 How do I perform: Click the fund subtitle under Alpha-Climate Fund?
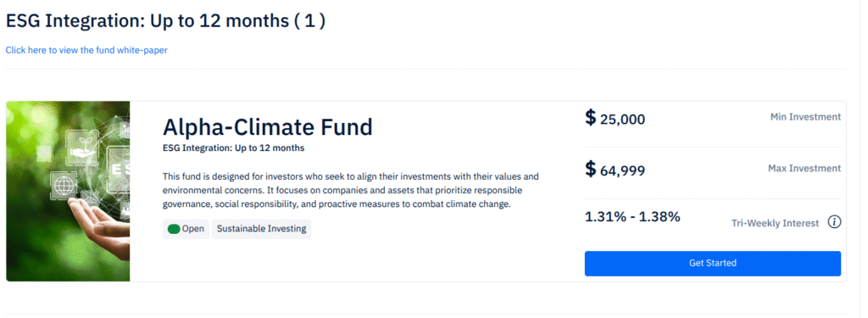[234, 148]
